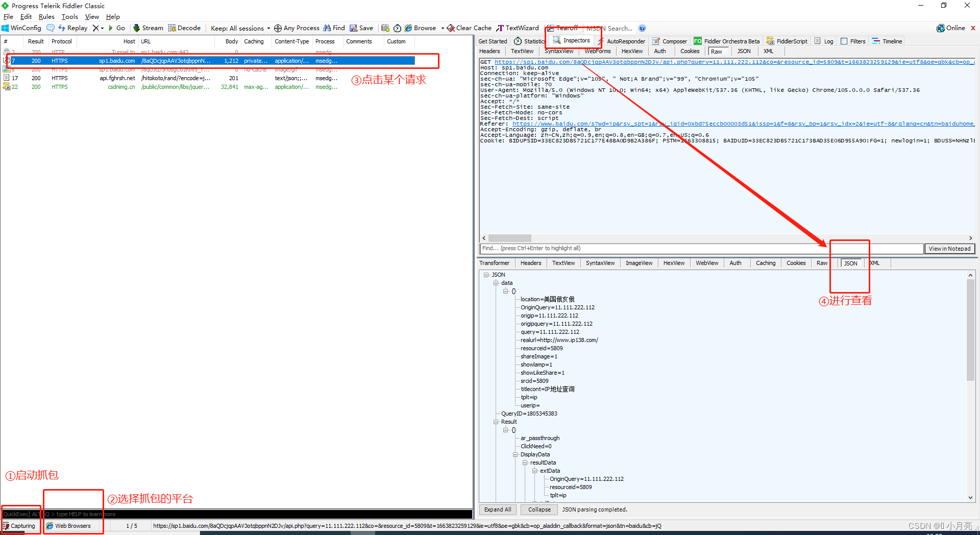The height and width of the screenshot is (535, 980).
Task: Toggle the Filters tab checkbox
Action: point(844,41)
